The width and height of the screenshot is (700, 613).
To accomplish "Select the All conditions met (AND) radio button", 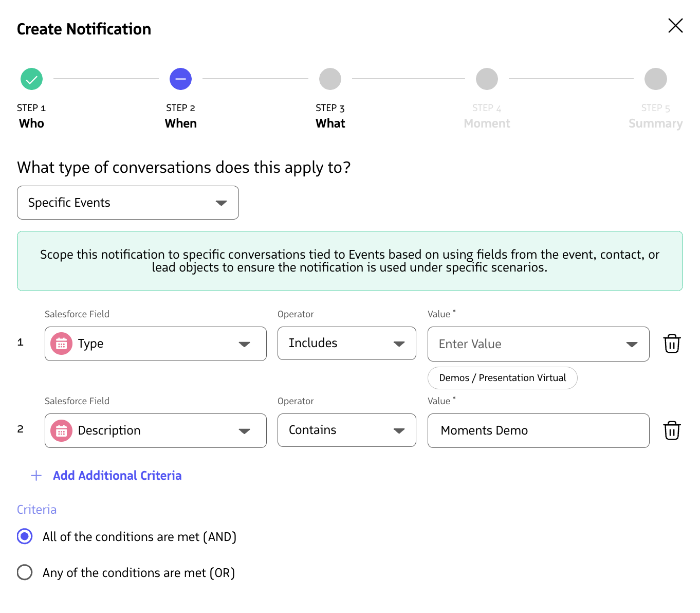I will pos(24,536).
